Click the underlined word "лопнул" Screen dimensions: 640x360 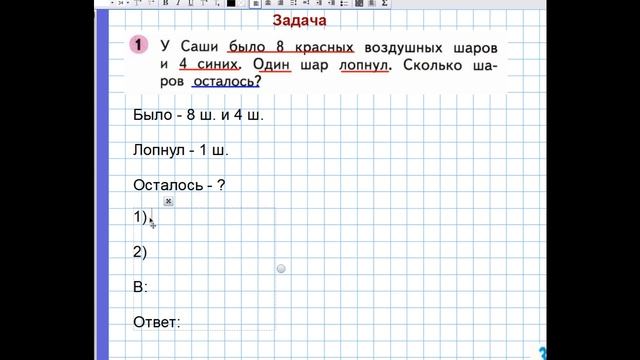click(x=364, y=65)
